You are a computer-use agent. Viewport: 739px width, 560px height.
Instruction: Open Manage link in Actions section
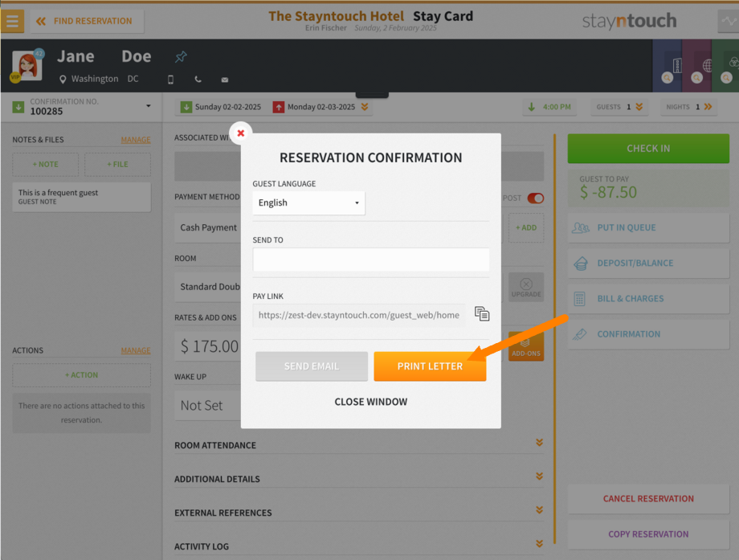click(x=136, y=351)
